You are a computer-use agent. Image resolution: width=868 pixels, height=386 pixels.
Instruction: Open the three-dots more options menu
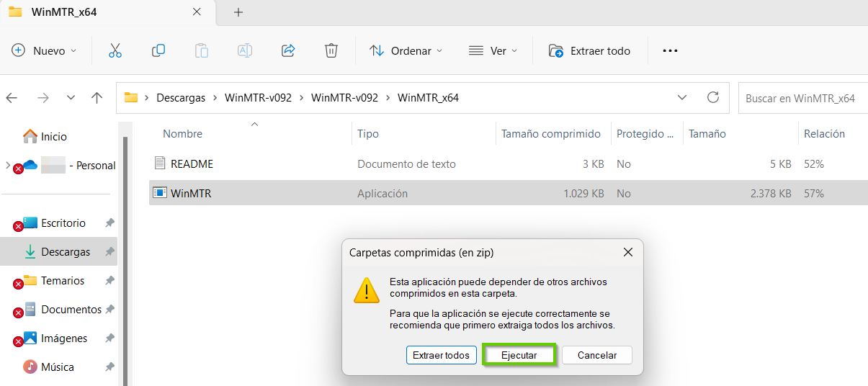click(x=670, y=51)
